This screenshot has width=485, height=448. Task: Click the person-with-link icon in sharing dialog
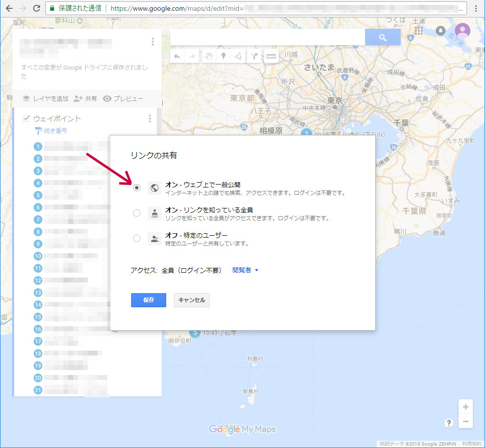coord(155,213)
